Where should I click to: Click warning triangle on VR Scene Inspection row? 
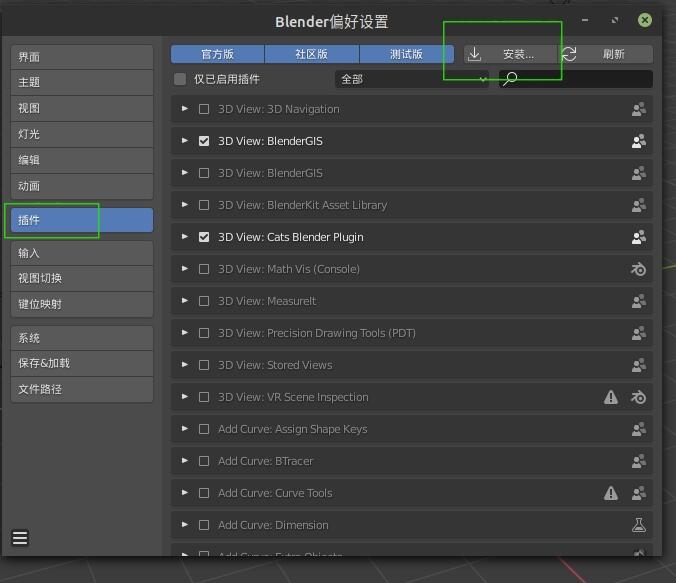(x=610, y=397)
